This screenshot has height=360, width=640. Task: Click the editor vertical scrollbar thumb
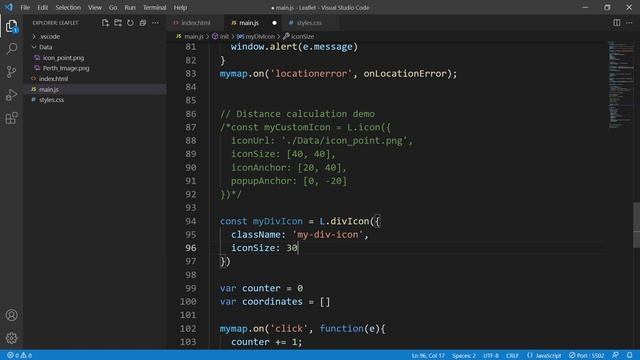636,225
